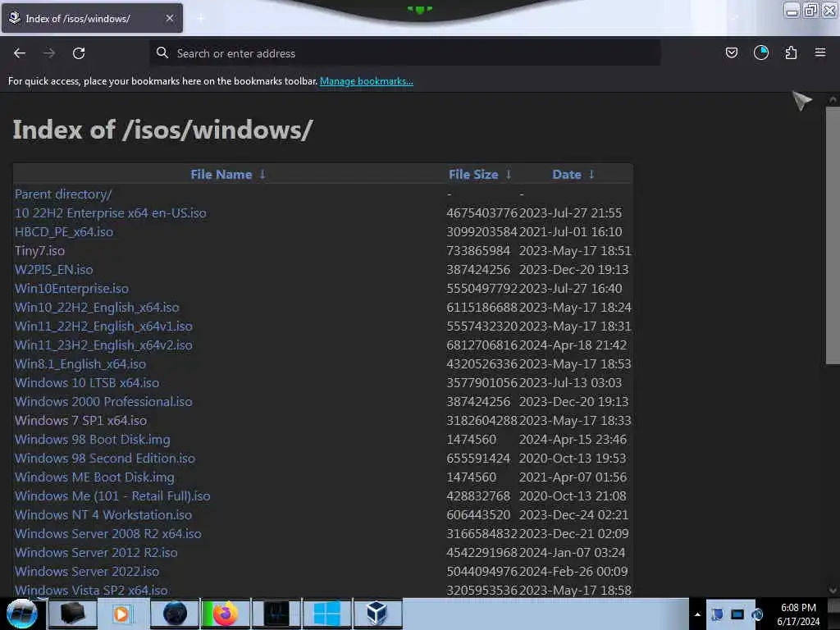Click the monitor network tray icon
This screenshot has width=840, height=630.
pyautogui.click(x=737, y=614)
